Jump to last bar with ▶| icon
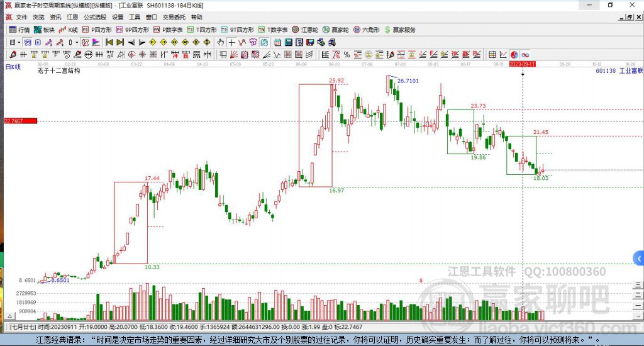 click(x=120, y=42)
